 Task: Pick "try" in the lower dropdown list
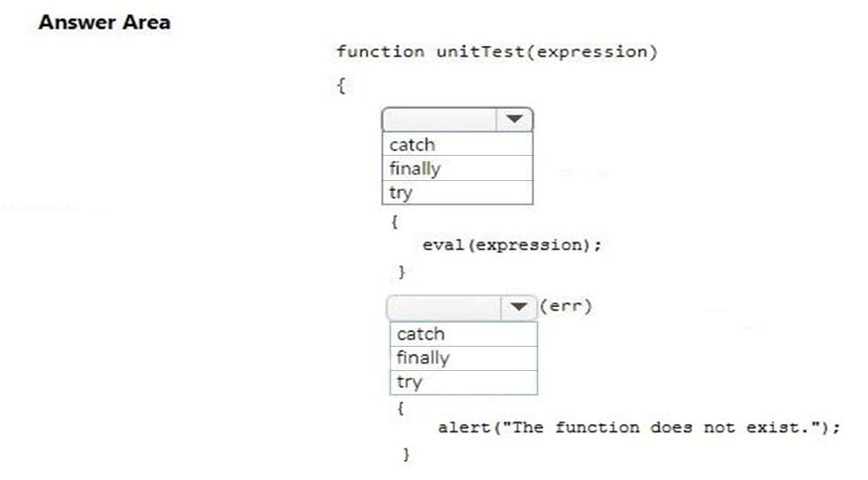[x=464, y=382]
